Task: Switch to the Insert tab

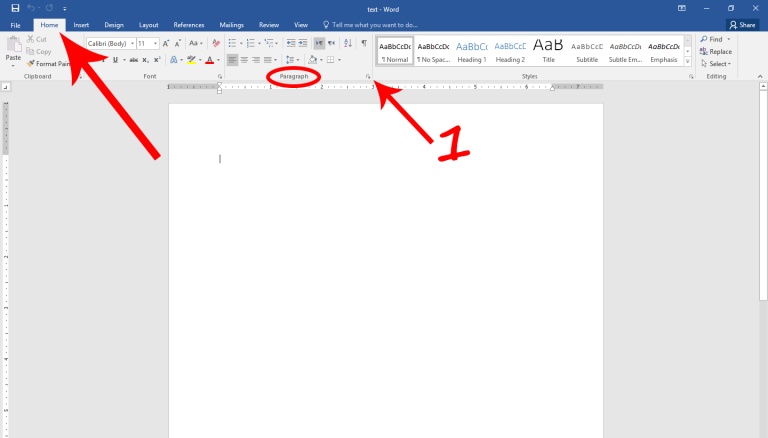Action: (81, 24)
